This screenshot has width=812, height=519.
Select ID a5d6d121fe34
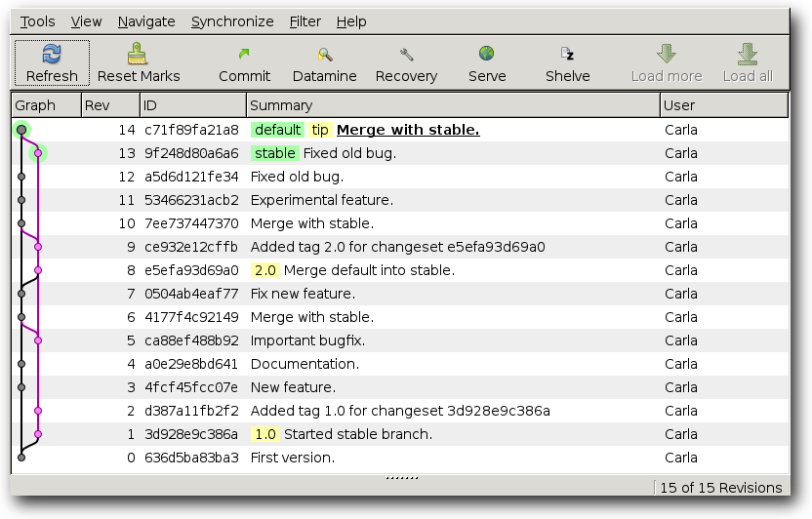tap(191, 177)
